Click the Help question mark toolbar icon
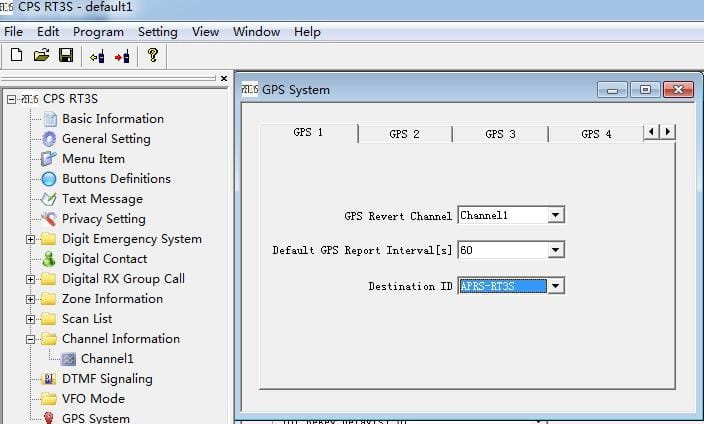This screenshot has width=704, height=424. click(152, 56)
